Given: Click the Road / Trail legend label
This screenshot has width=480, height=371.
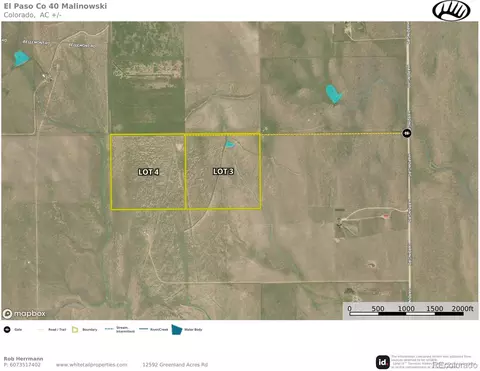Looking at the screenshot, I should click(x=57, y=330).
